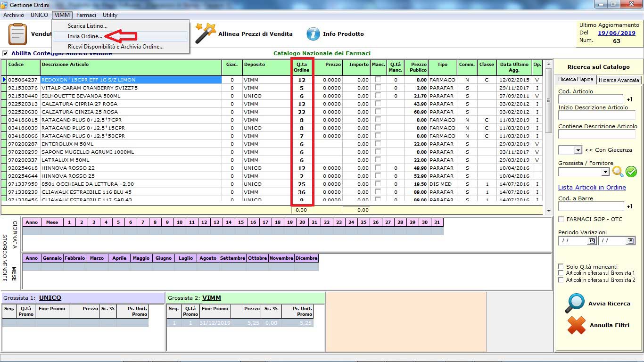Open the Grossista / Fornitore dropdown

click(x=606, y=172)
